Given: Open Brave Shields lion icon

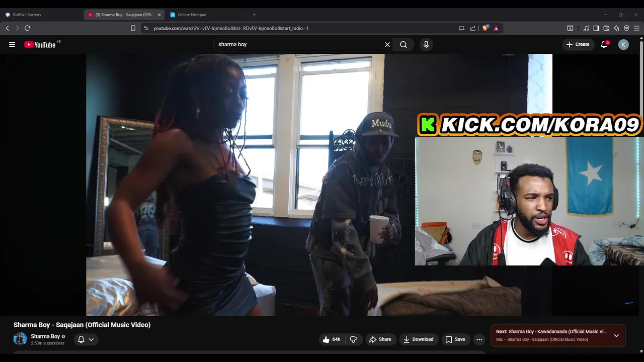Looking at the screenshot, I should pyautogui.click(x=486, y=28).
